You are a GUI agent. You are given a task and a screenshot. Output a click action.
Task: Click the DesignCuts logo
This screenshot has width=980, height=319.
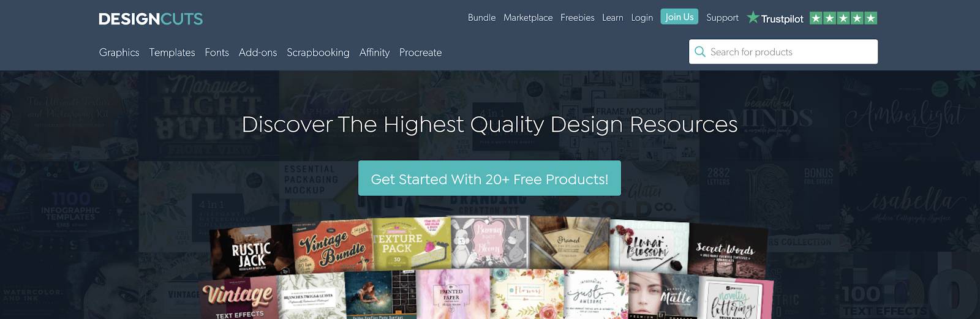(x=151, y=19)
